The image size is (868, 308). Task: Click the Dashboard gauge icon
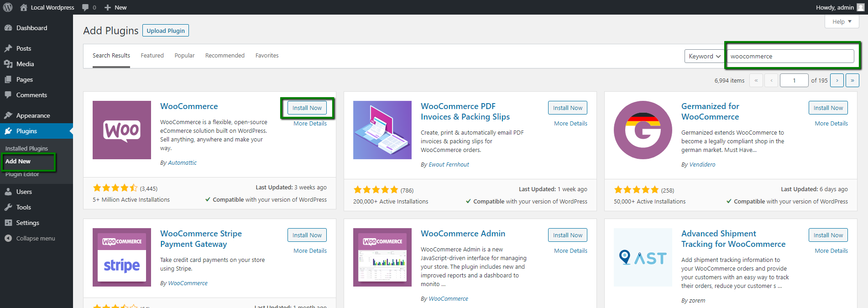[8, 28]
